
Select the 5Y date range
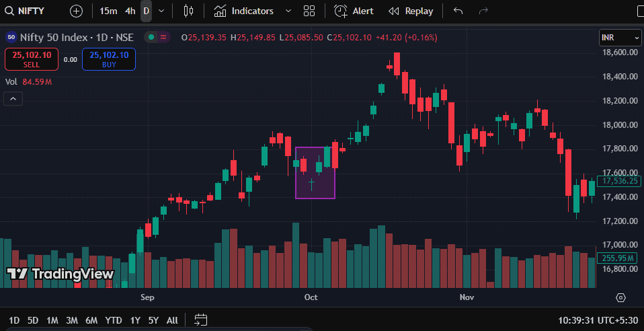pos(153,320)
